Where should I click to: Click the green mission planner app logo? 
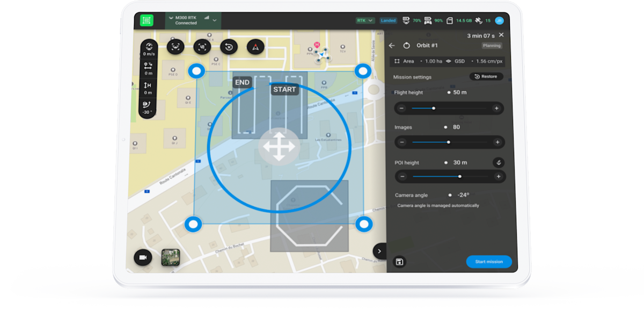[147, 20]
